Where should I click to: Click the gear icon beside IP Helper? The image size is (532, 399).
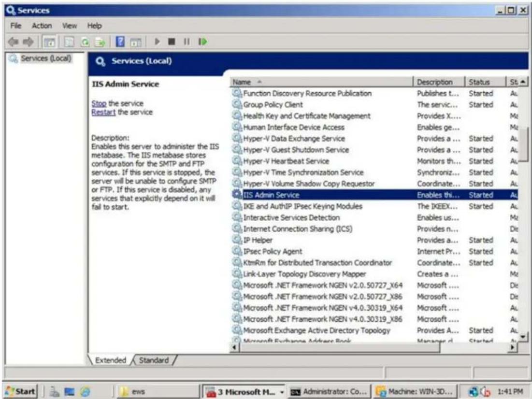[x=236, y=240]
